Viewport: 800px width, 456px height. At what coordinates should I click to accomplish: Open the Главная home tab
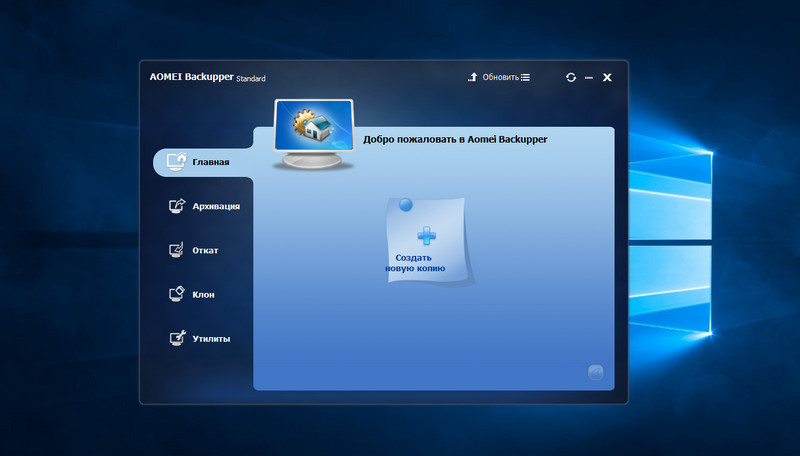(203, 162)
